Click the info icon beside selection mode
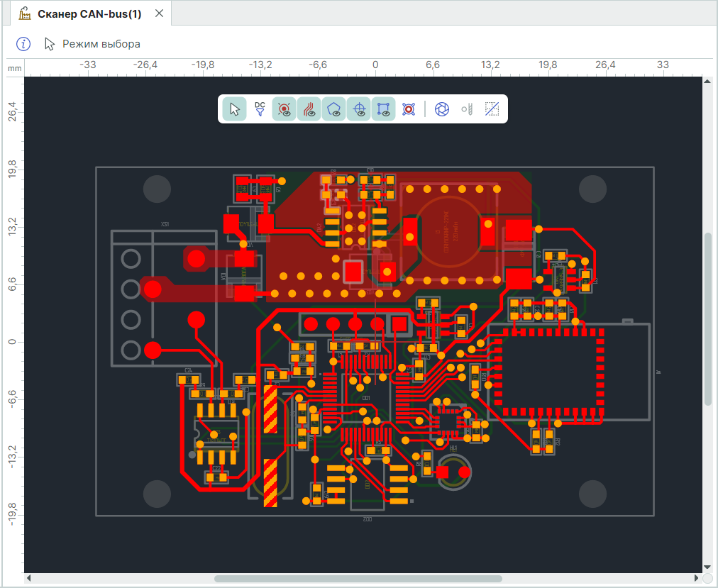718x588 pixels. pos(23,44)
